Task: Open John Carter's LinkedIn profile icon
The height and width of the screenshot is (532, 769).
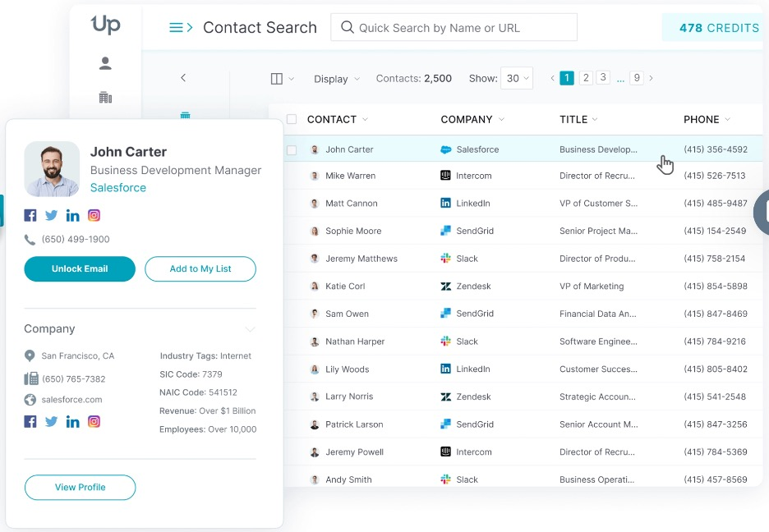Action: (72, 215)
